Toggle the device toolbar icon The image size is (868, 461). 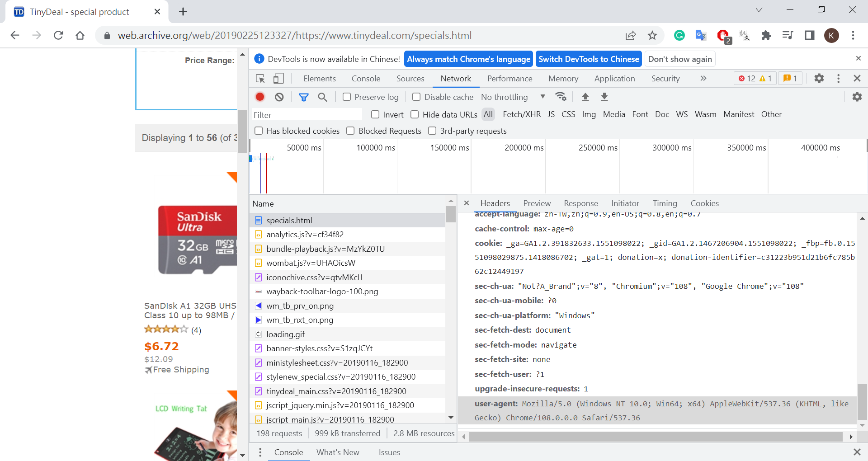pyautogui.click(x=278, y=79)
